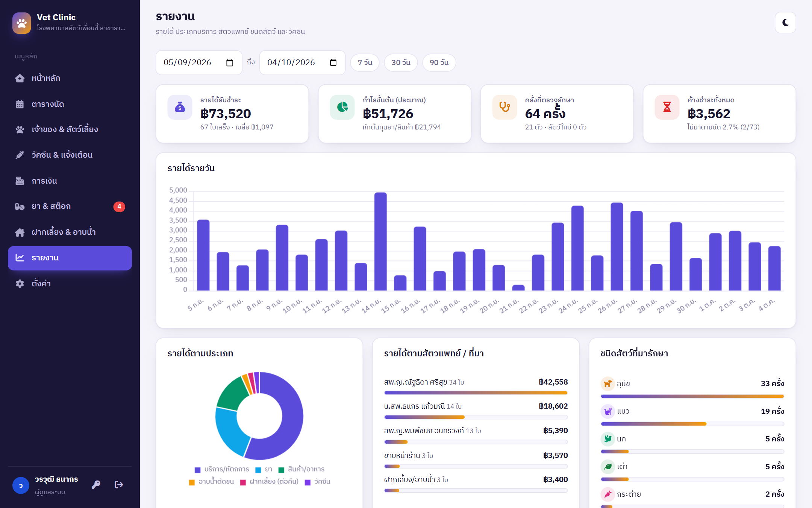
Task: Click the money bag revenue icon
Action: [x=180, y=107]
